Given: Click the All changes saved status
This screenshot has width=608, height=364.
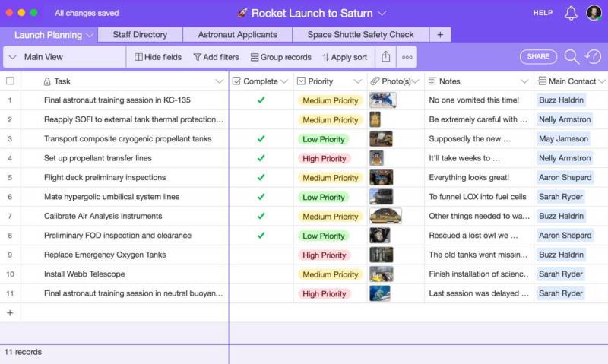Looking at the screenshot, I should pos(87,13).
